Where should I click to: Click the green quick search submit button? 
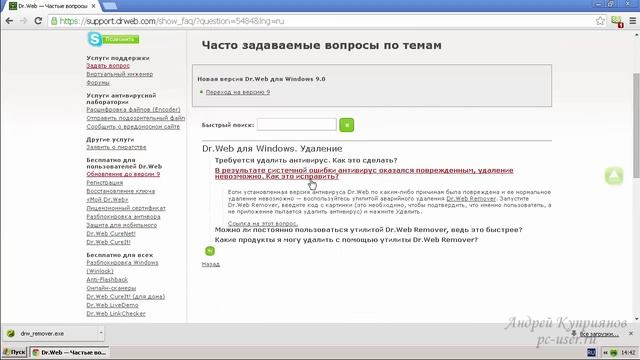[347, 125]
